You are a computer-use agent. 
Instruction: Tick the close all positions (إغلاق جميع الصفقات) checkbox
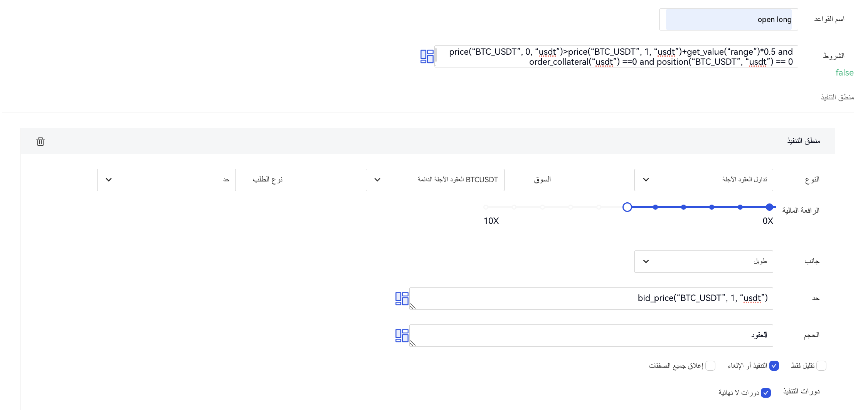(x=710, y=366)
